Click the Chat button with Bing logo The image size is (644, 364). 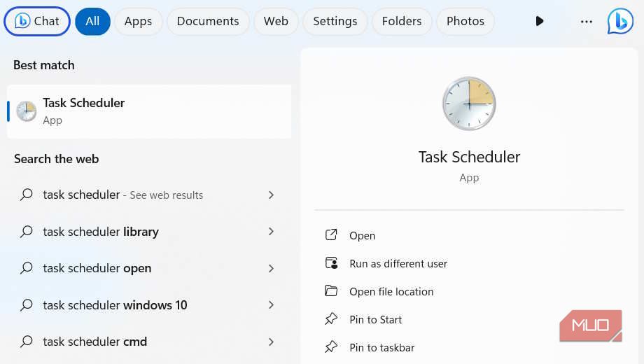point(37,21)
